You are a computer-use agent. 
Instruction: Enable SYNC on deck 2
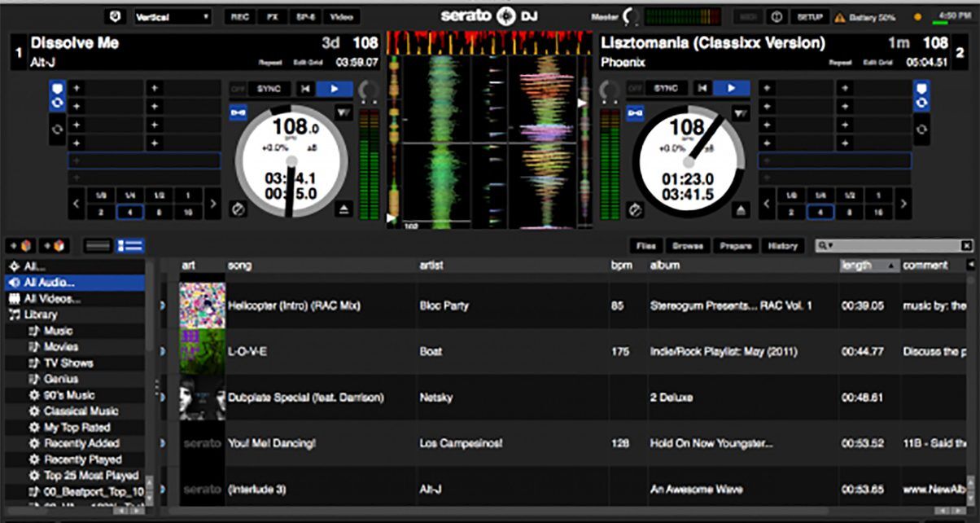click(x=666, y=88)
